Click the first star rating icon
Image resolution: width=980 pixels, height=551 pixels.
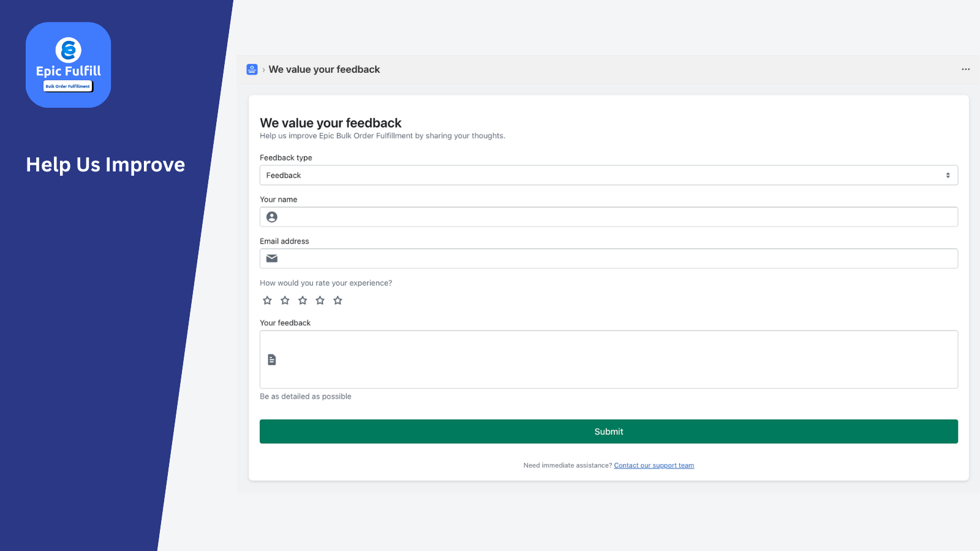tap(267, 300)
